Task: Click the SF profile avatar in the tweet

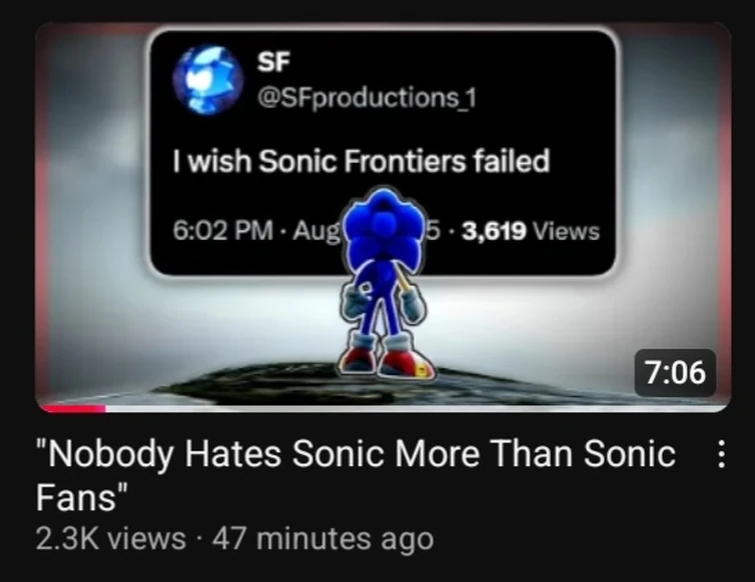Action: point(209,78)
